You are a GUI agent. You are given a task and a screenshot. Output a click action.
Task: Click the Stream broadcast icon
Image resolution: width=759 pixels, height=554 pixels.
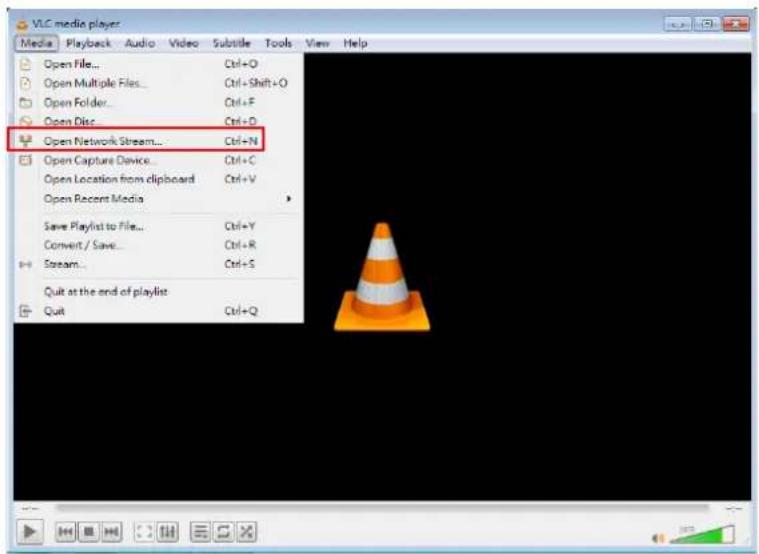pyautogui.click(x=25, y=264)
